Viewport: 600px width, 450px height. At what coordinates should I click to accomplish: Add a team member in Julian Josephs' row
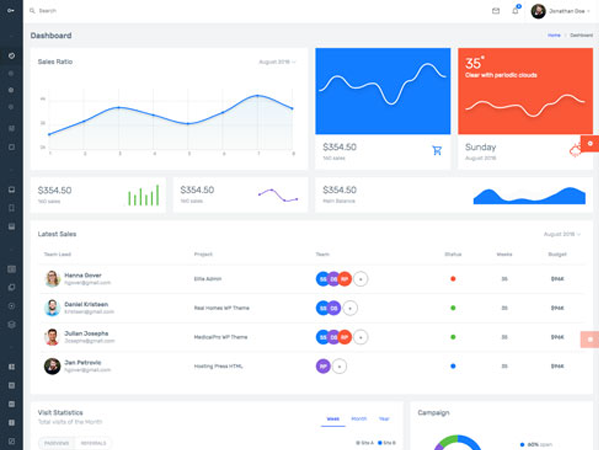(360, 337)
